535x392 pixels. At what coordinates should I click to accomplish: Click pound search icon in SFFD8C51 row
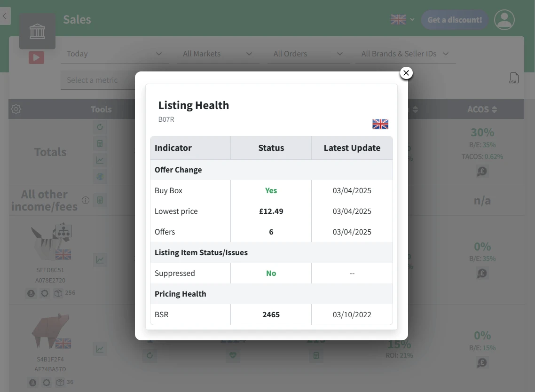click(x=482, y=273)
